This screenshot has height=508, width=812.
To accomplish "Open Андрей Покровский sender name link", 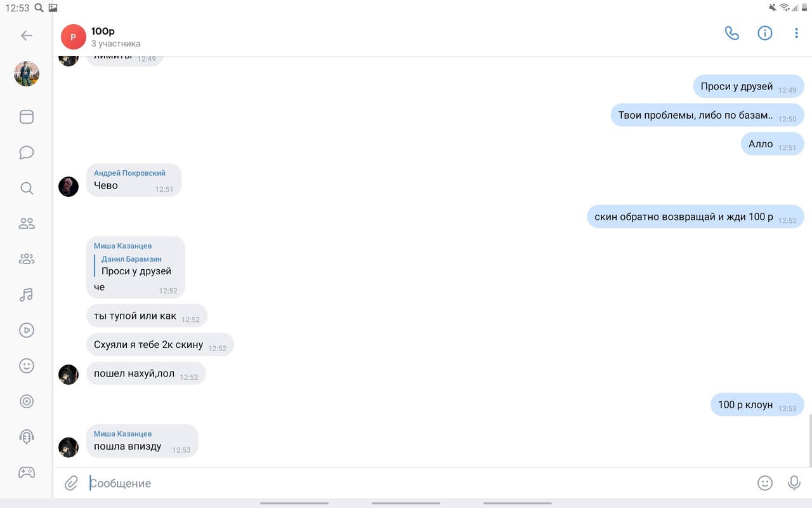I will (129, 173).
